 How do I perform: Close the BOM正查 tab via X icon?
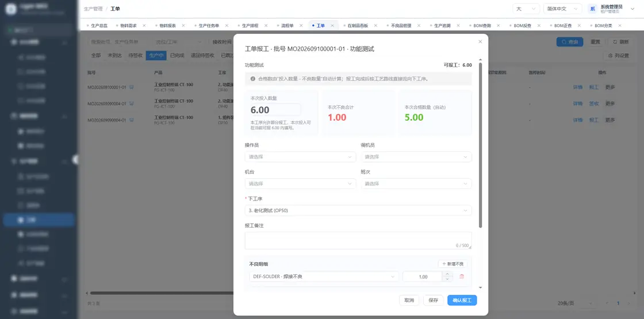click(x=579, y=25)
